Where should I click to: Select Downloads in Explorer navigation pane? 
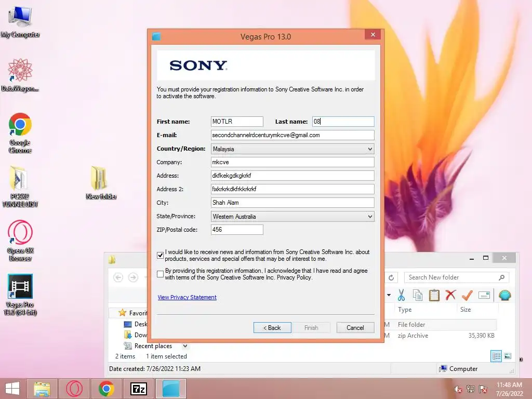[136, 335]
